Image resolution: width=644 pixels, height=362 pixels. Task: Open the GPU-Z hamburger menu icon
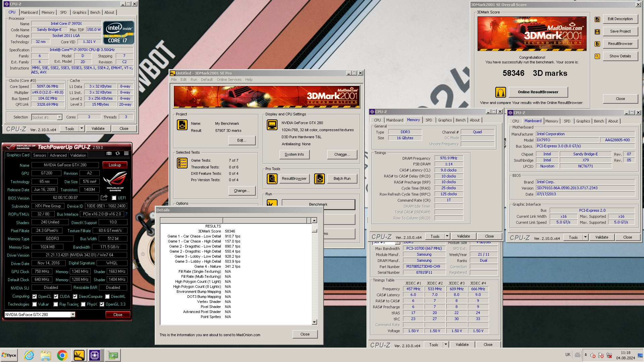coord(126,153)
